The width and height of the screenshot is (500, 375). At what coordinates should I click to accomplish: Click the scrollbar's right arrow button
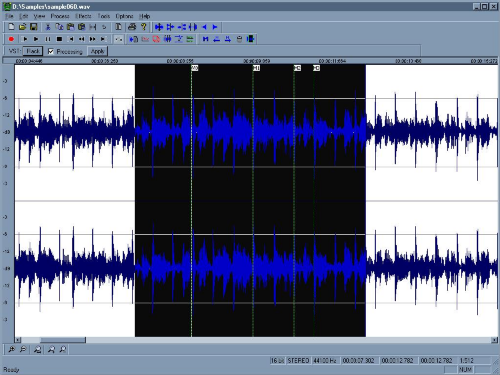(495, 340)
